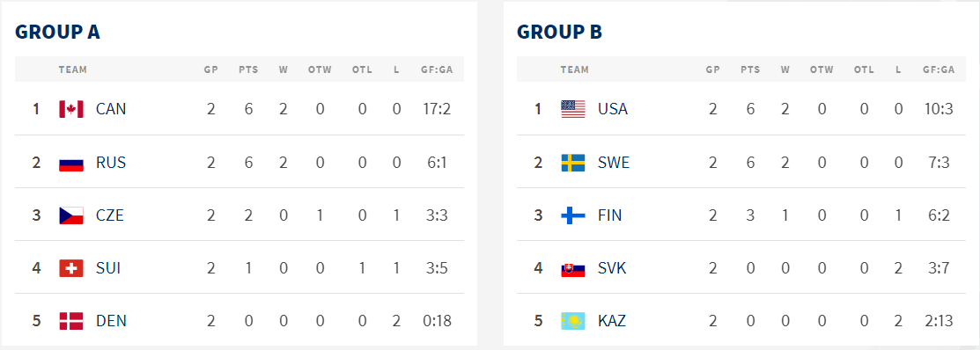Click the Canada flag icon

tap(71, 109)
